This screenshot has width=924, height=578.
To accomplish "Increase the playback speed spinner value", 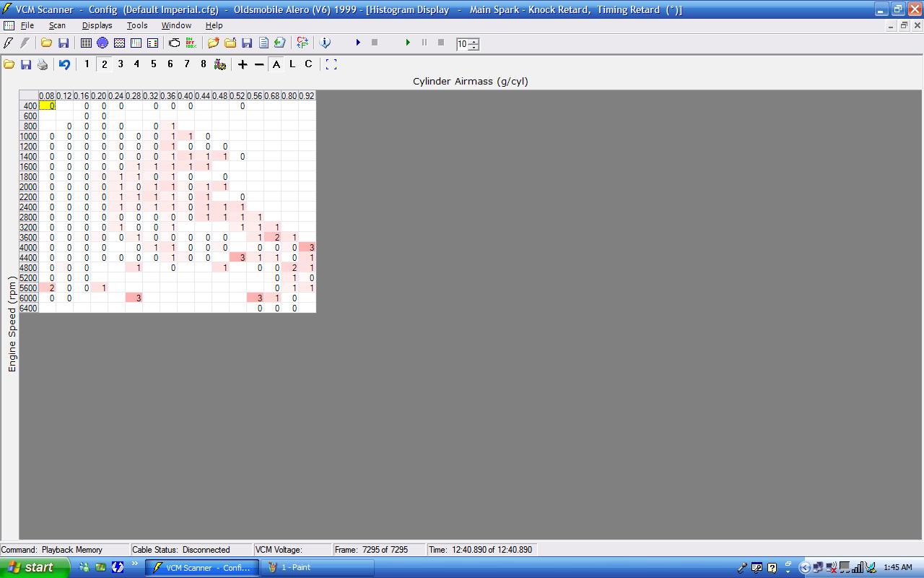I will tap(474, 41).
